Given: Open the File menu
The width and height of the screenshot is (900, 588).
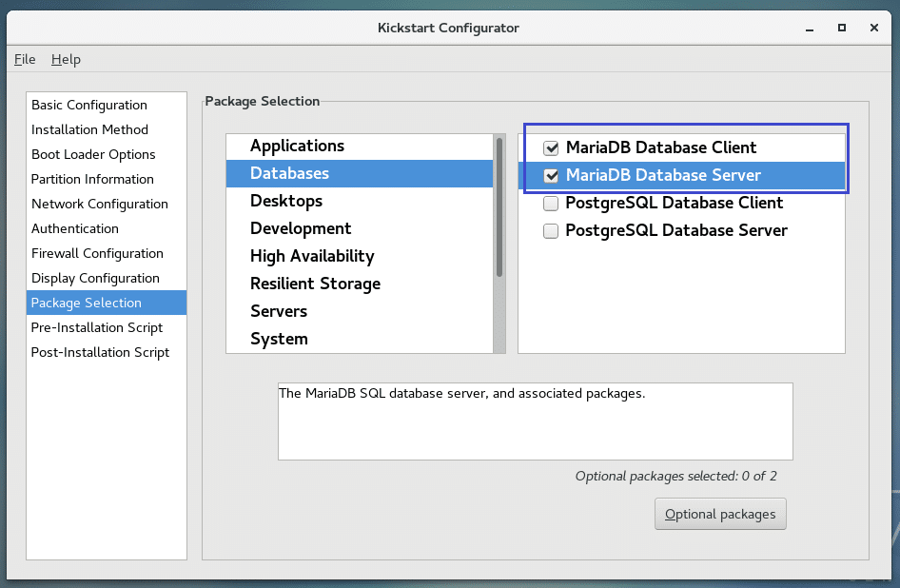Looking at the screenshot, I should pyautogui.click(x=25, y=59).
